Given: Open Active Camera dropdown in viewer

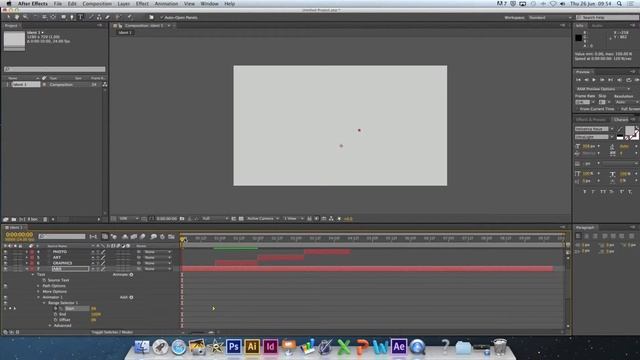Looking at the screenshot, I should click(x=263, y=219).
